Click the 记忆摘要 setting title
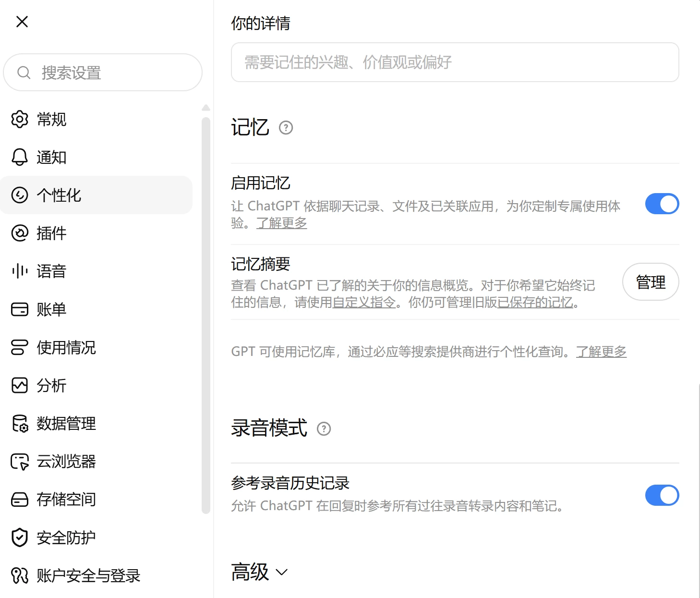This screenshot has height=598, width=700. tap(261, 264)
